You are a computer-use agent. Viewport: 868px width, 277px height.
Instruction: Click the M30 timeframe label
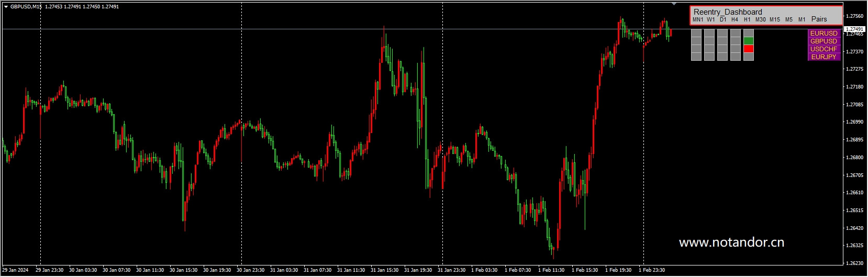(761, 19)
